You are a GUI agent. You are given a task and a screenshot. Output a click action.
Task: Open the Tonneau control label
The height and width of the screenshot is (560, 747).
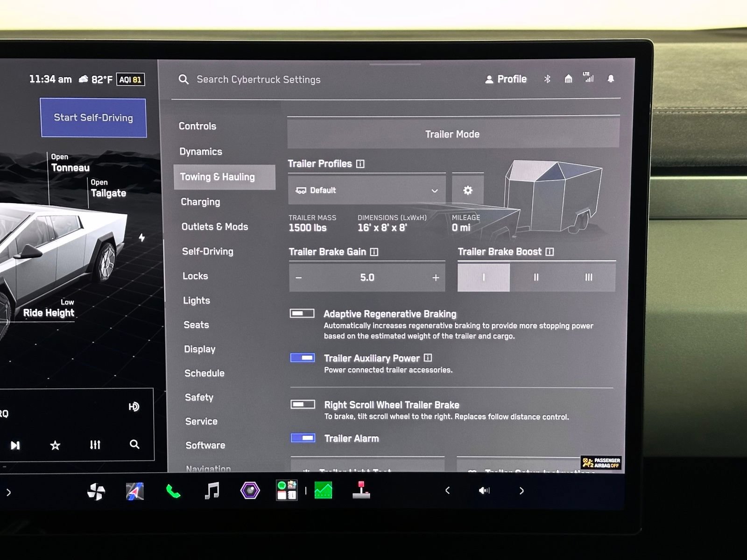click(x=70, y=163)
